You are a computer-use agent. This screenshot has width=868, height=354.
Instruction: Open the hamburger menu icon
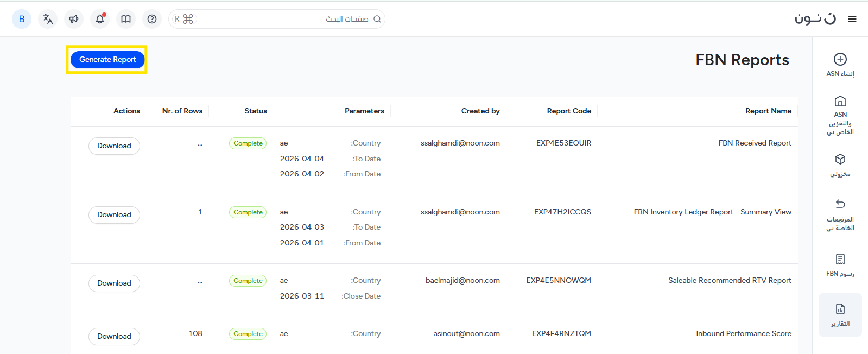pyautogui.click(x=852, y=19)
